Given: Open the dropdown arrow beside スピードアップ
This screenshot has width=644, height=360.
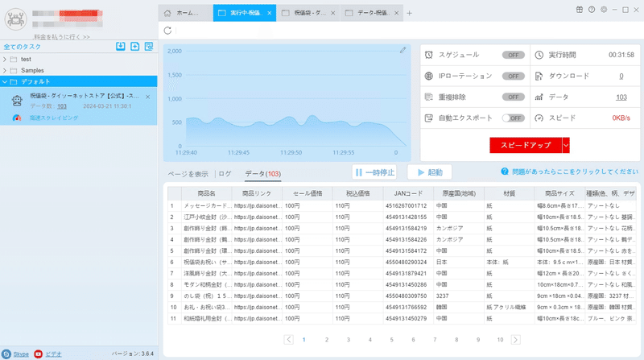Looking at the screenshot, I should tap(566, 145).
